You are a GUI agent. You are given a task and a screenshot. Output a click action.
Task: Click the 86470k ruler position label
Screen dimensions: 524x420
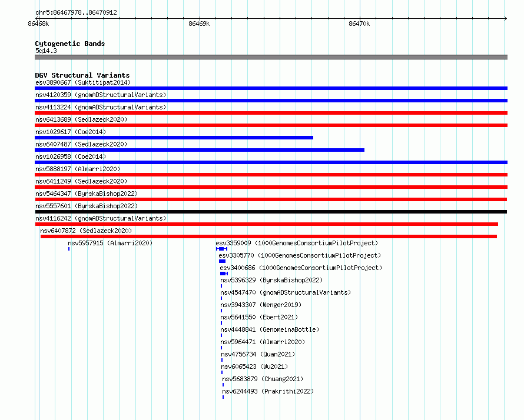click(x=359, y=24)
